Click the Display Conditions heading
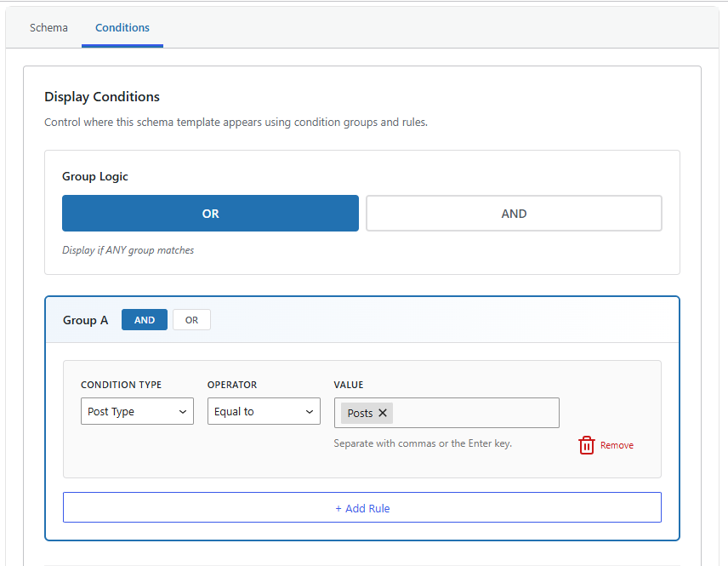Viewport: 728px width, 566px height. pyautogui.click(x=102, y=96)
